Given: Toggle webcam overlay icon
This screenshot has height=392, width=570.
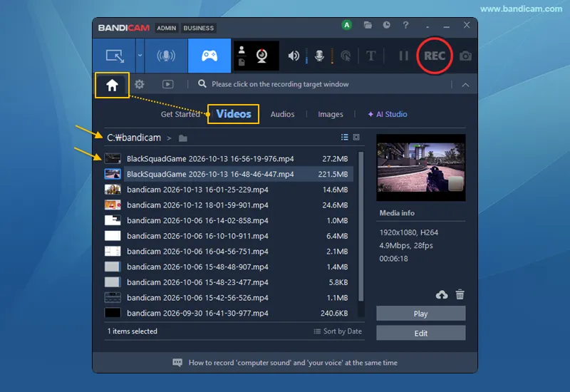Looking at the screenshot, I should pos(261,56).
